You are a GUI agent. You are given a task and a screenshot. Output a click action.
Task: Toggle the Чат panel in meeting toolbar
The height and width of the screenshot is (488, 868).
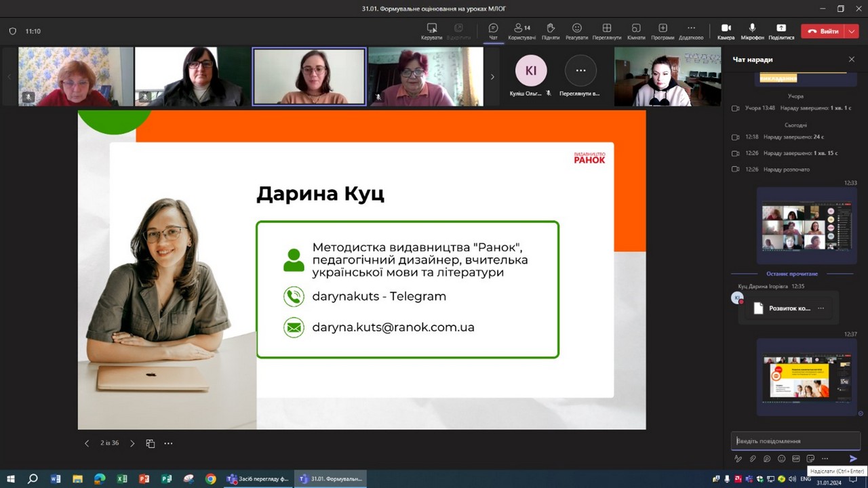click(x=493, y=31)
